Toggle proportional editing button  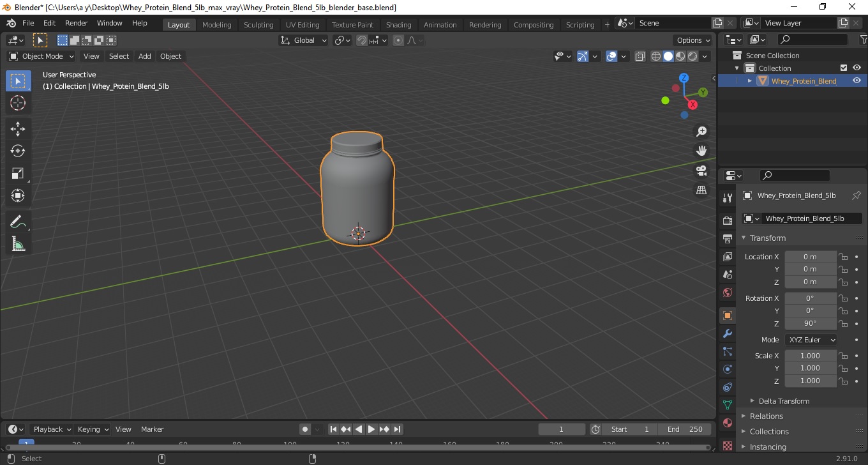pyautogui.click(x=398, y=40)
